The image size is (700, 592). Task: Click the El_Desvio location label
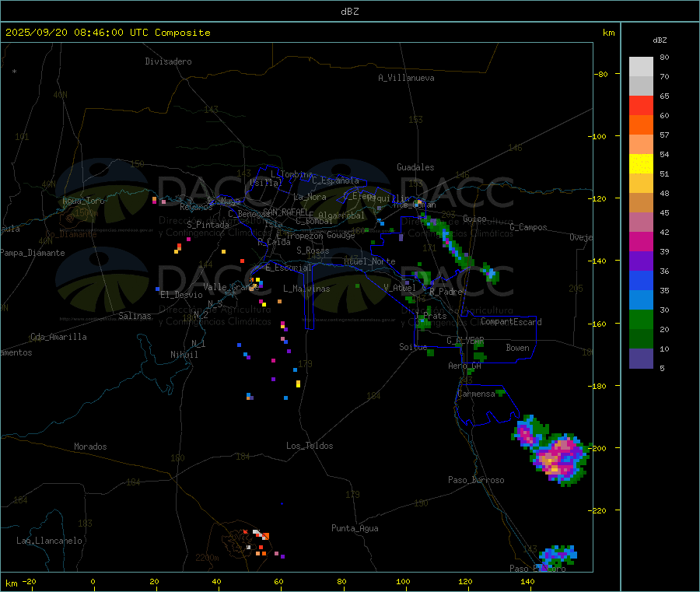coord(182,295)
